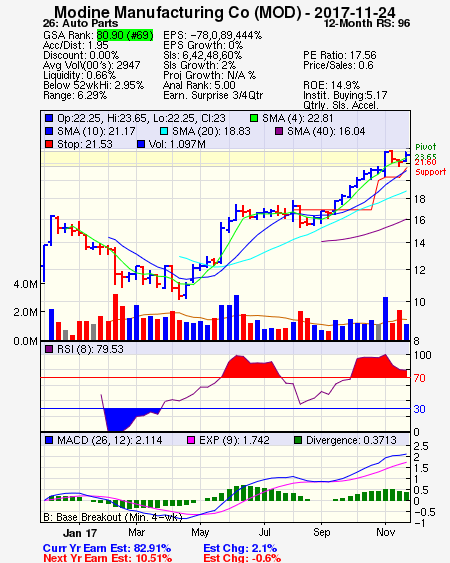450x563 pixels.
Task: Click the purple SMA (40) legend swatch
Action: (x=279, y=131)
